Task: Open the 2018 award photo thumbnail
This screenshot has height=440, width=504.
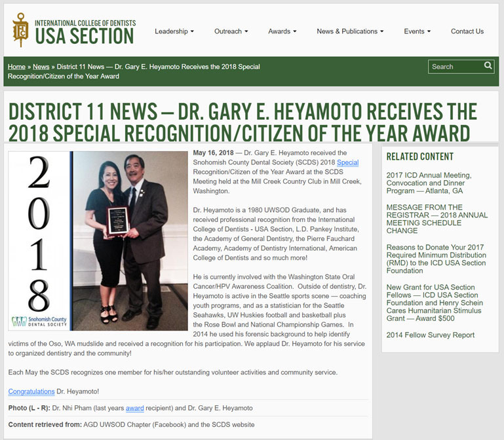Action: click(x=98, y=240)
